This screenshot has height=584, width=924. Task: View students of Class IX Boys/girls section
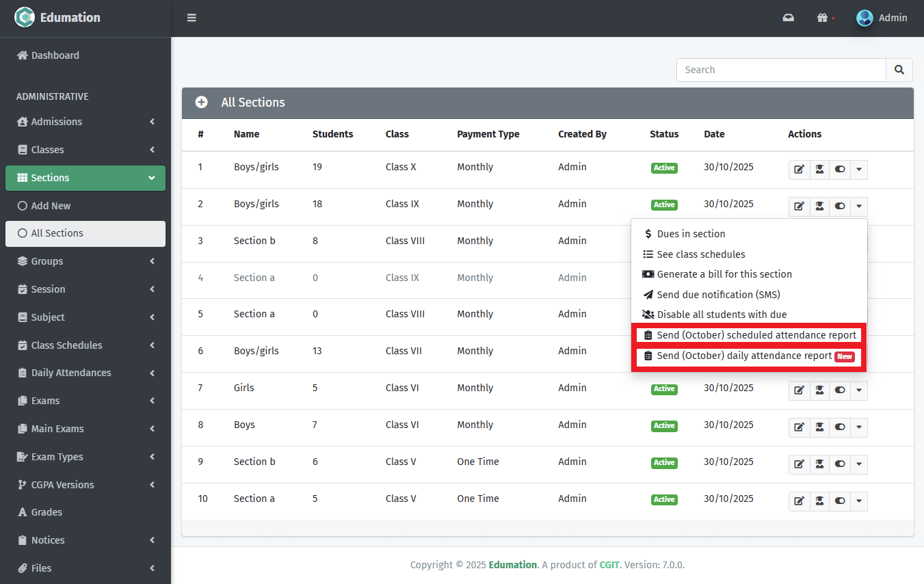(819, 207)
